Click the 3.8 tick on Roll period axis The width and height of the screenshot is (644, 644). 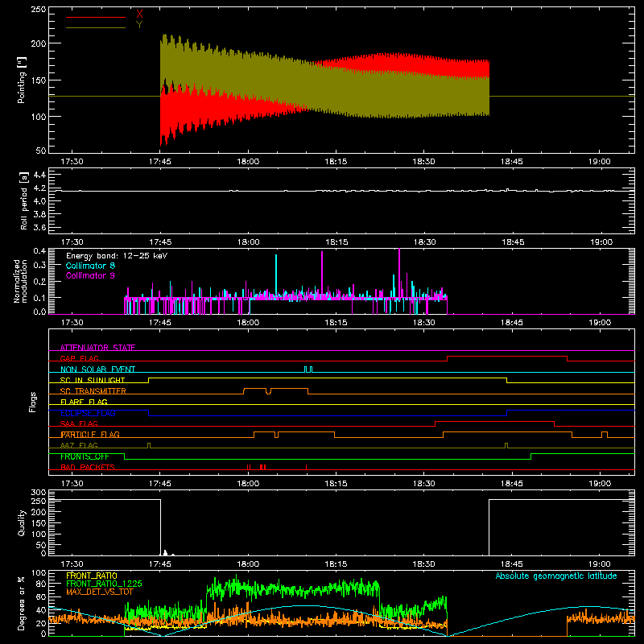[39, 214]
